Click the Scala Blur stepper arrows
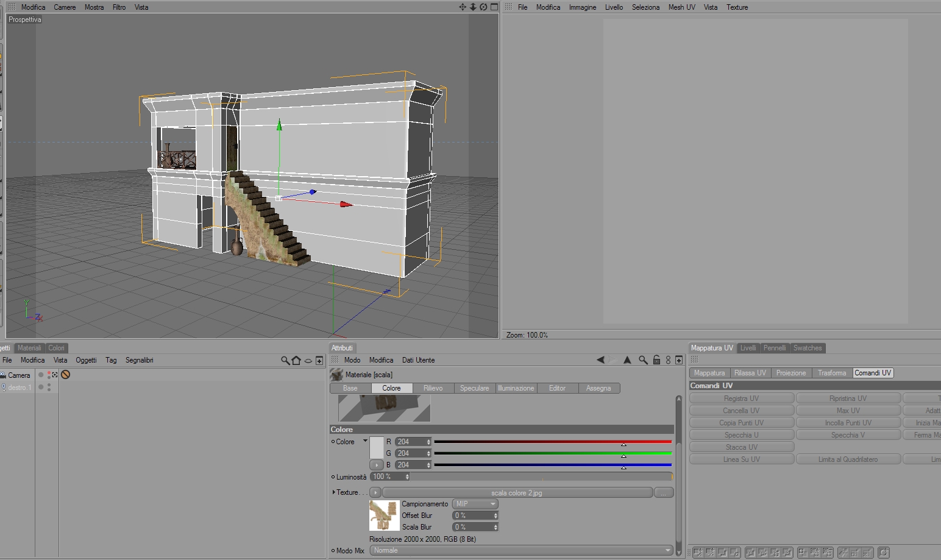Viewport: 941px width, 560px height. pos(495,527)
